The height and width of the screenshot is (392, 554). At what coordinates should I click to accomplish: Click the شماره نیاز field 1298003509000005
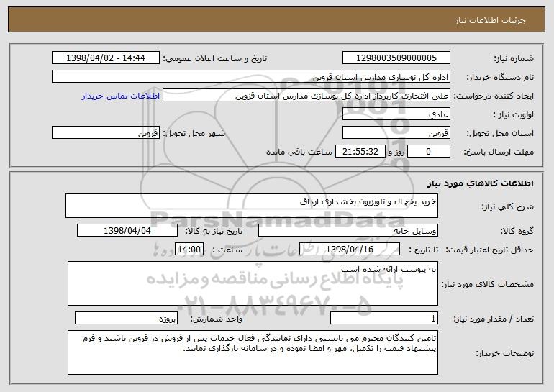tap(396, 58)
